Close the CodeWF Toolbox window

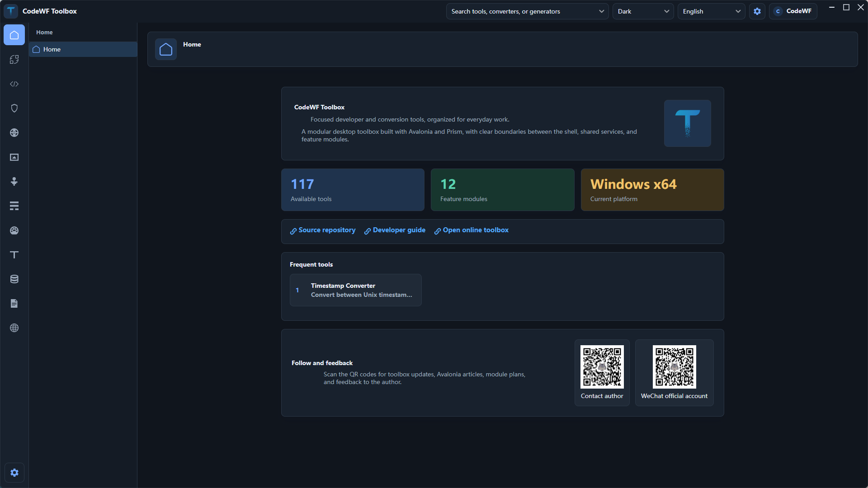click(861, 8)
